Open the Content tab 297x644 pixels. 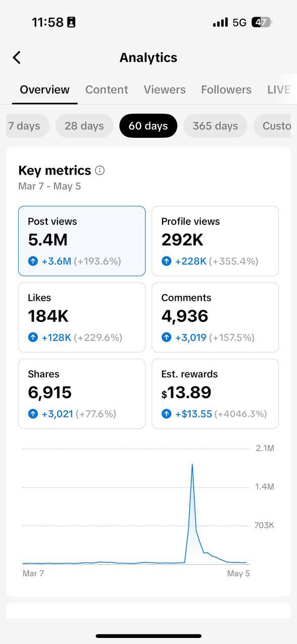tap(107, 90)
